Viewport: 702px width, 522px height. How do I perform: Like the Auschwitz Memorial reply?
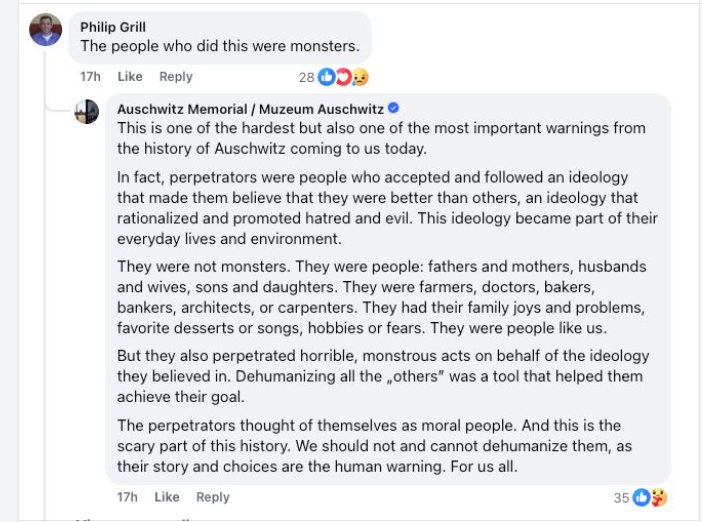pyautogui.click(x=167, y=497)
